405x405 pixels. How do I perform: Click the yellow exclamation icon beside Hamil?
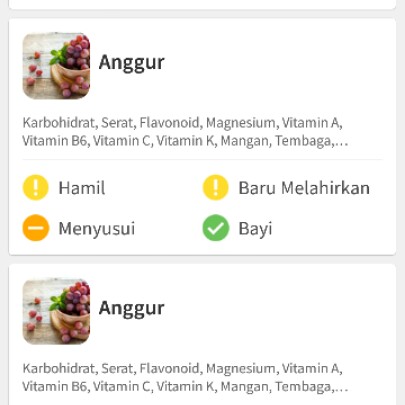pyautogui.click(x=36, y=187)
